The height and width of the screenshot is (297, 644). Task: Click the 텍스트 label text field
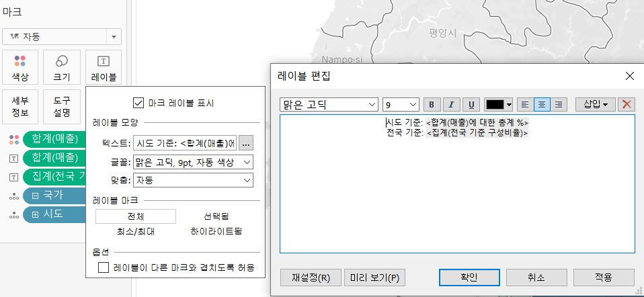pos(186,143)
